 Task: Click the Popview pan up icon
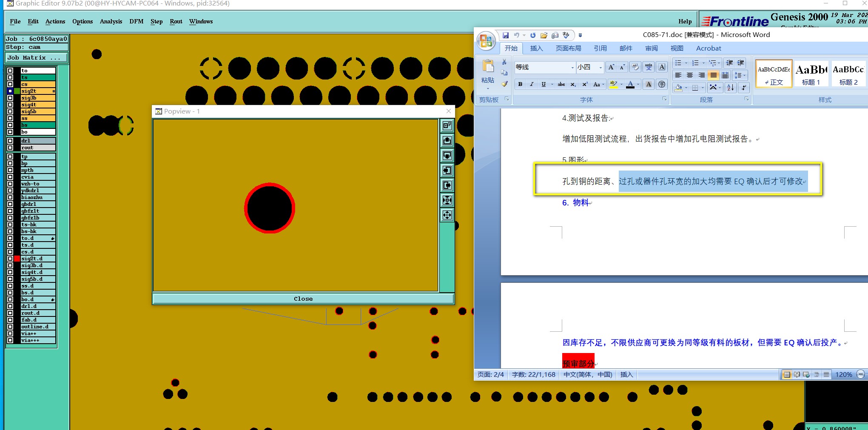coord(447,140)
